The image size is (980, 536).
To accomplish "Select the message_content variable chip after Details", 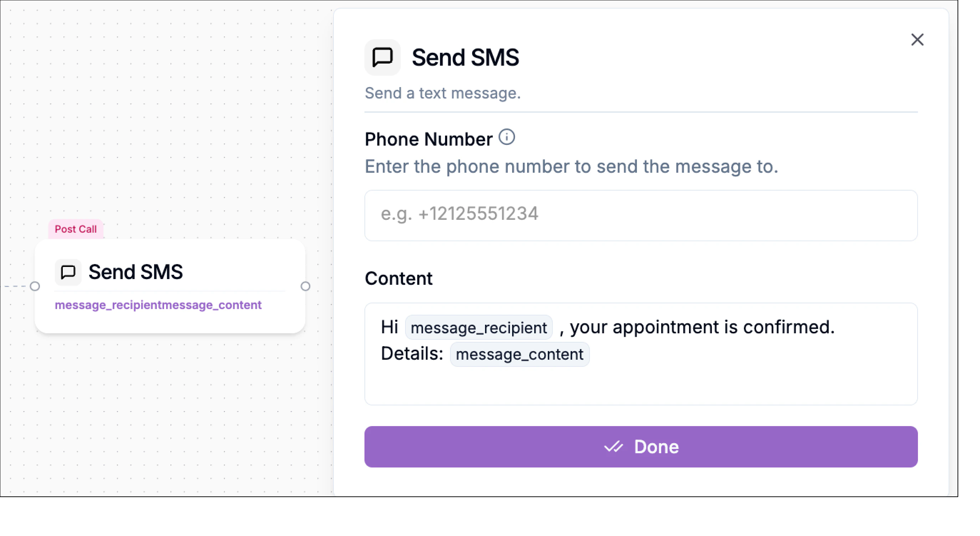I will pos(519,354).
